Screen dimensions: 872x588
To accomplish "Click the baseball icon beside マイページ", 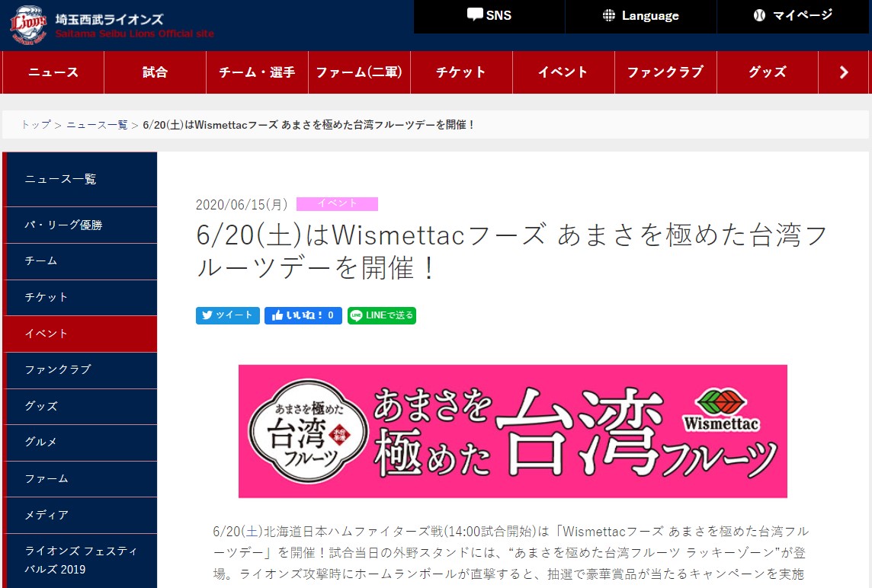I will (x=759, y=15).
